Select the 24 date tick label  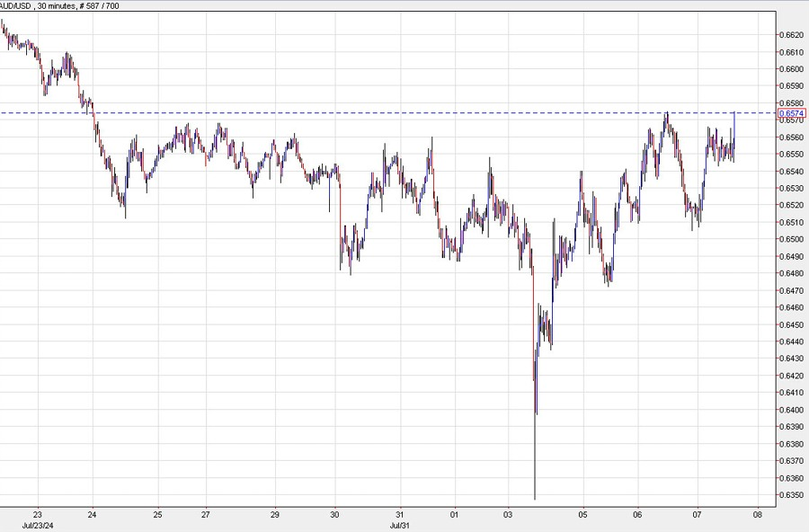click(x=93, y=514)
